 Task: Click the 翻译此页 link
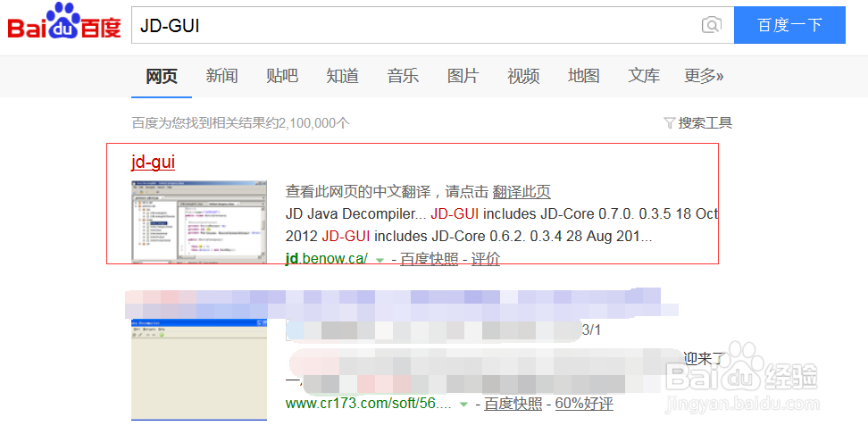point(522,192)
